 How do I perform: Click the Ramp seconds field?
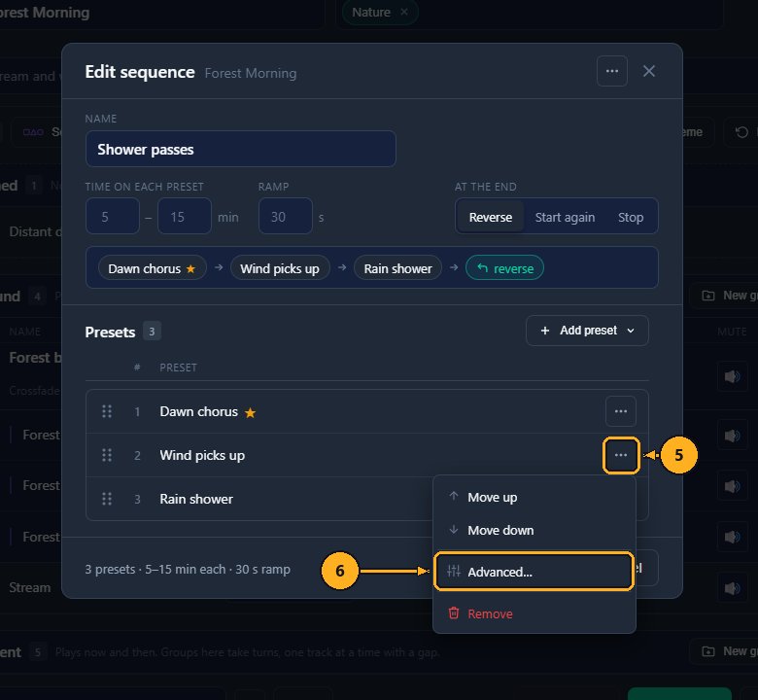coord(286,216)
